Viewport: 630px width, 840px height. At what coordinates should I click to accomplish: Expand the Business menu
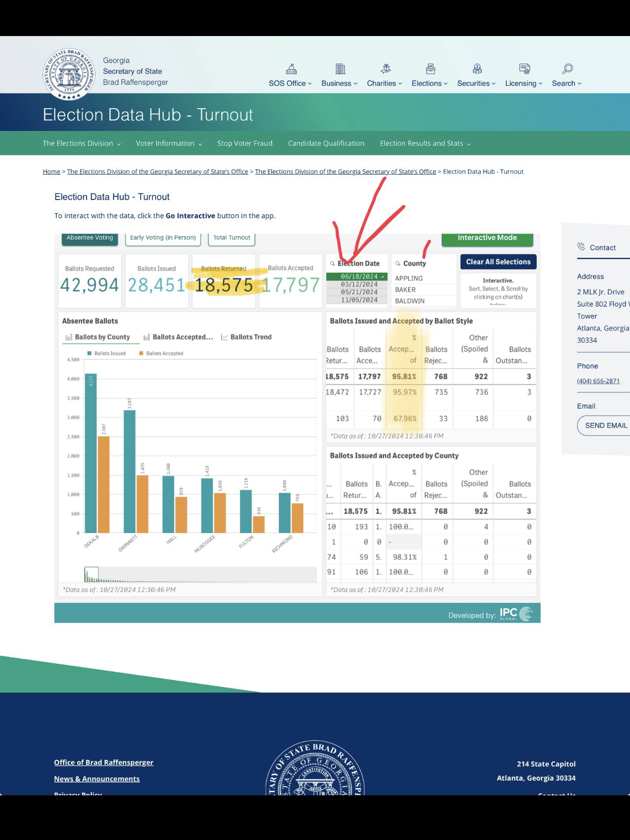tap(339, 83)
